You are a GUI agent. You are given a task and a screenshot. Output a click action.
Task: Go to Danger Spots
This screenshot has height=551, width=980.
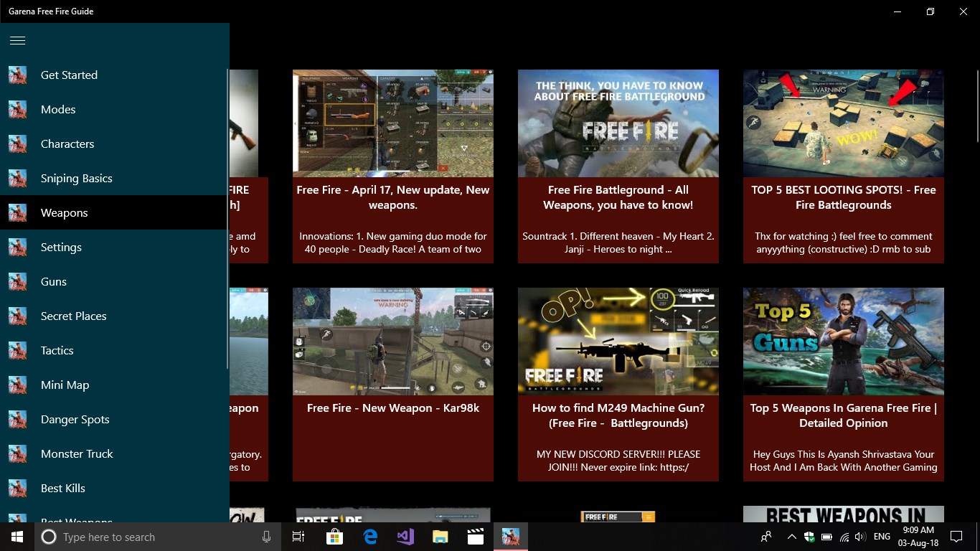point(113,419)
